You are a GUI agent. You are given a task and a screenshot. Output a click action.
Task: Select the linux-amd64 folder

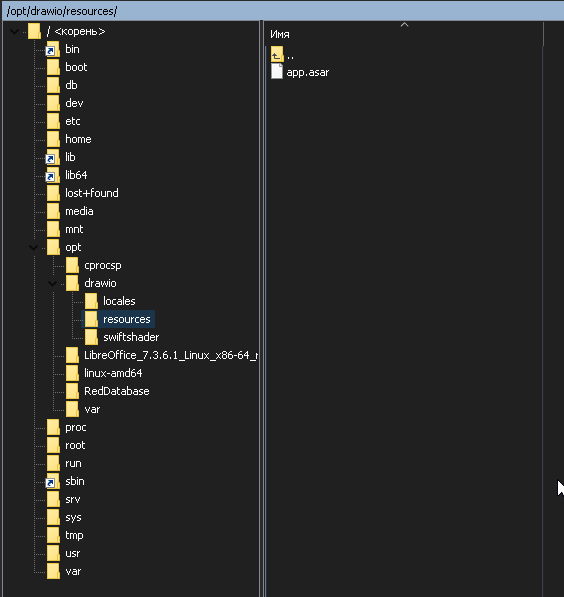[113, 373]
